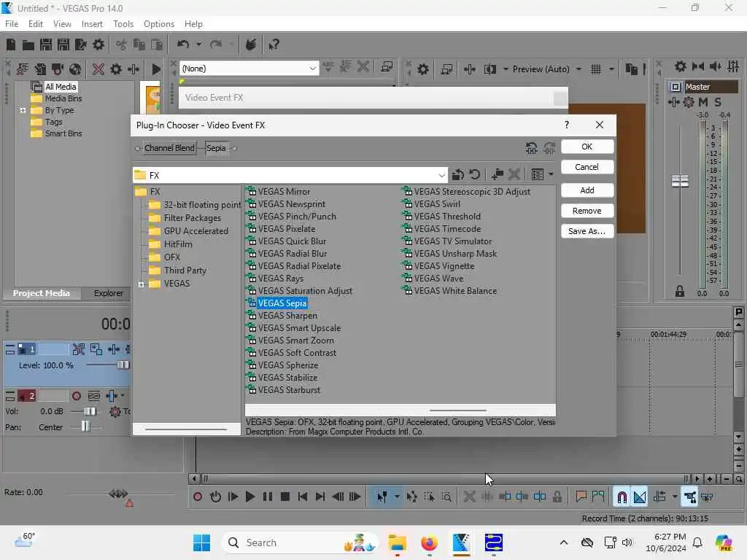
Task: Click Cancel in Plug-In Chooser
Action: [587, 167]
